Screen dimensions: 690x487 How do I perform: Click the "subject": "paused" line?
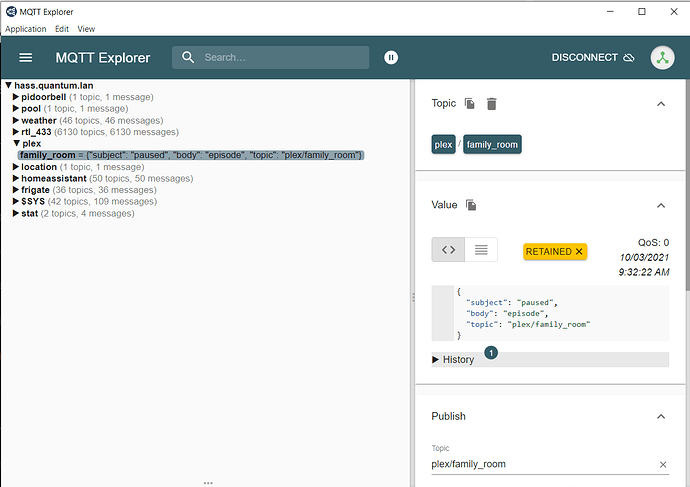click(x=511, y=303)
